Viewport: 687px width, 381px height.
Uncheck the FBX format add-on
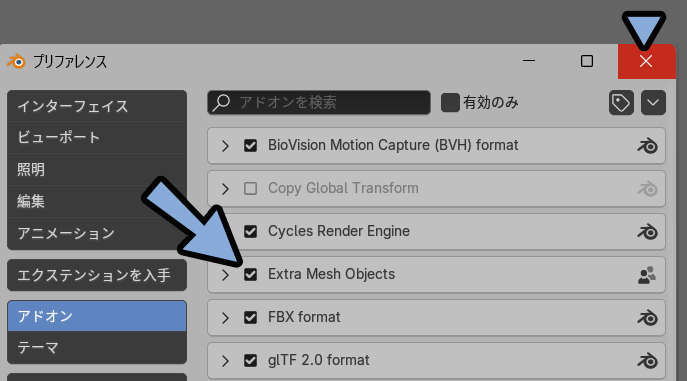pos(251,318)
